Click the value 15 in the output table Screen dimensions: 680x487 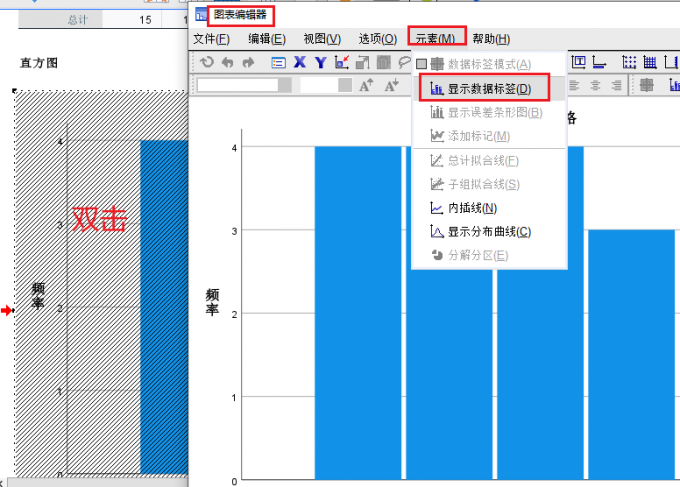coord(145,20)
